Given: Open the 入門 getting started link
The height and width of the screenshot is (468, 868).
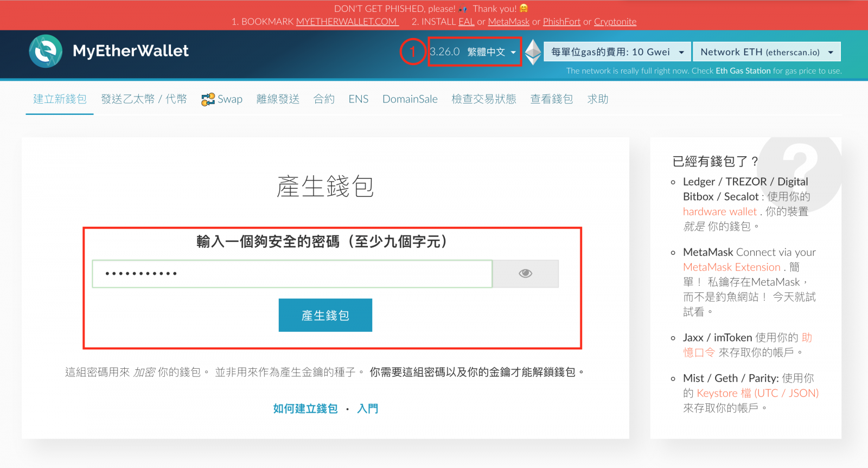Looking at the screenshot, I should coord(368,408).
